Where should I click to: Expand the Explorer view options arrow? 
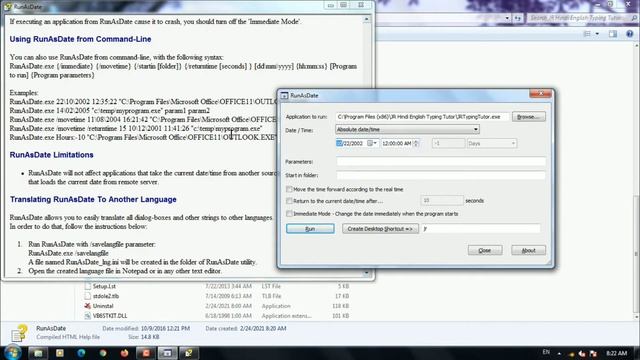pyautogui.click(x=597, y=34)
